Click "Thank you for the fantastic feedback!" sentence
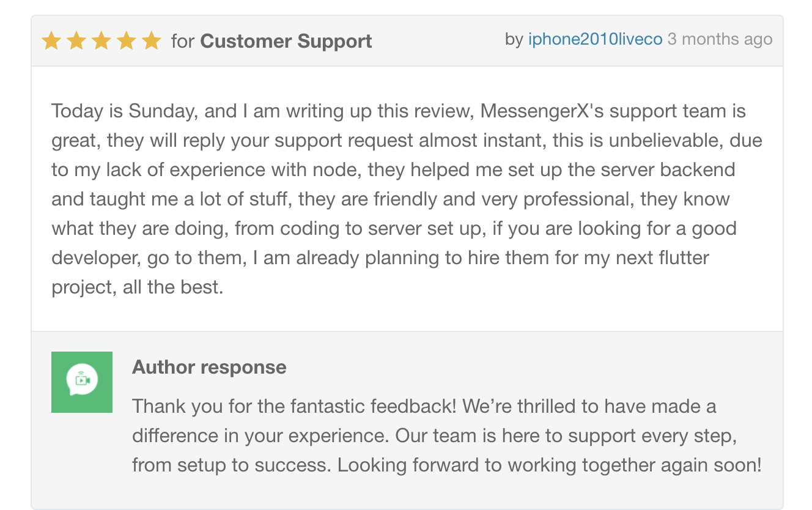 point(295,406)
